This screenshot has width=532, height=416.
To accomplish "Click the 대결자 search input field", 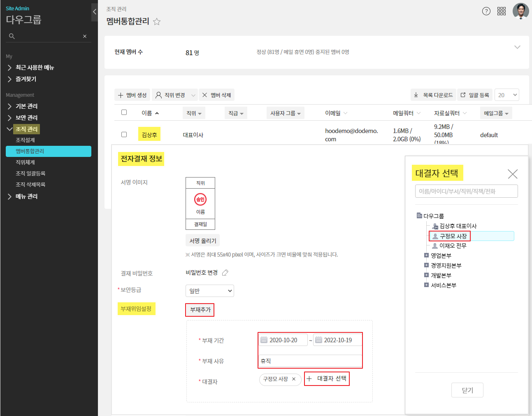I will pyautogui.click(x=466, y=191).
